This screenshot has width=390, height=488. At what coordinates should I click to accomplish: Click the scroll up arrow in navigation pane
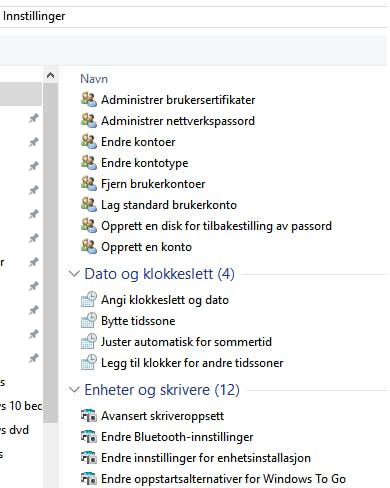pyautogui.click(x=50, y=76)
